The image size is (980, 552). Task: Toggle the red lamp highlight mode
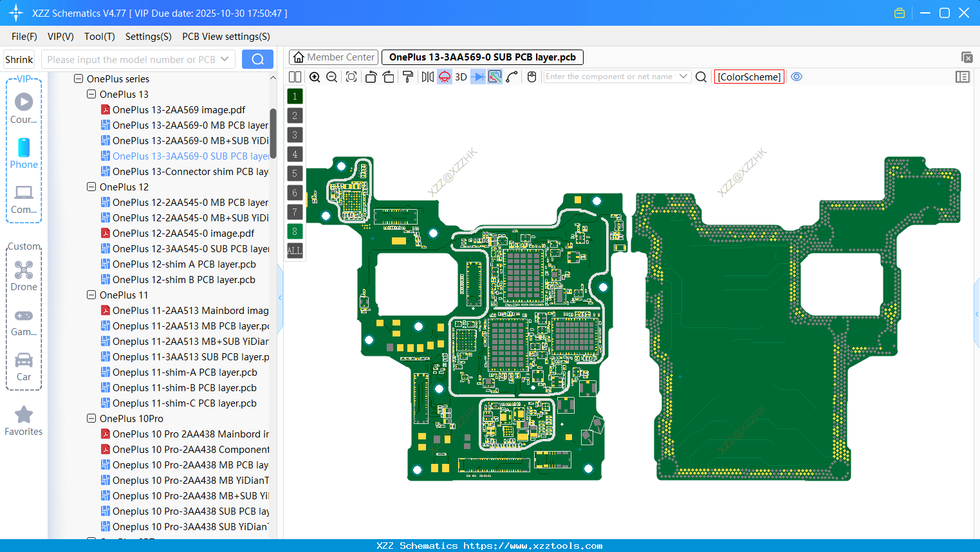point(444,77)
